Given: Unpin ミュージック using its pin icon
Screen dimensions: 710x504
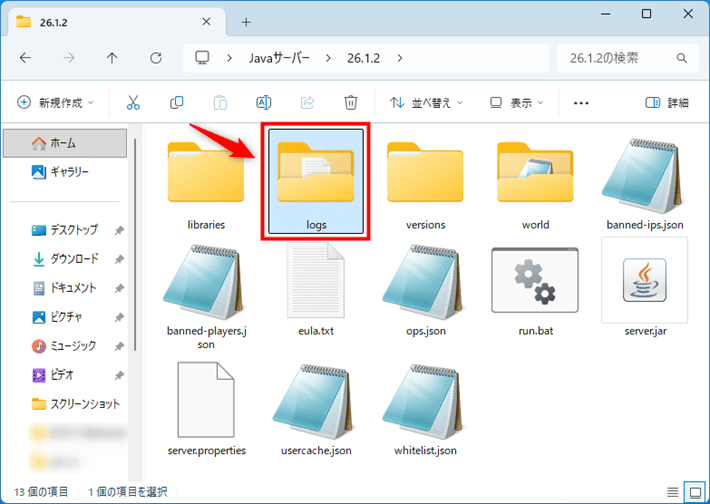Looking at the screenshot, I should point(119,346).
